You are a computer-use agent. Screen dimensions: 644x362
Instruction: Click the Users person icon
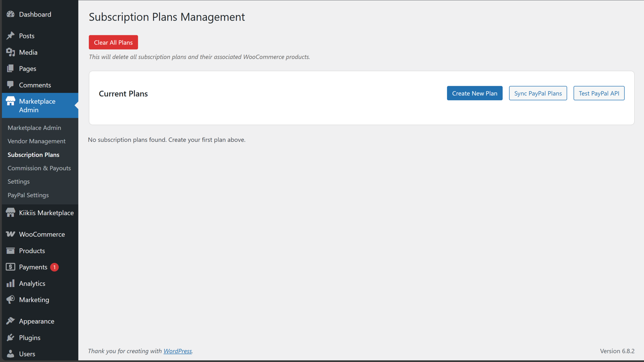click(x=10, y=354)
